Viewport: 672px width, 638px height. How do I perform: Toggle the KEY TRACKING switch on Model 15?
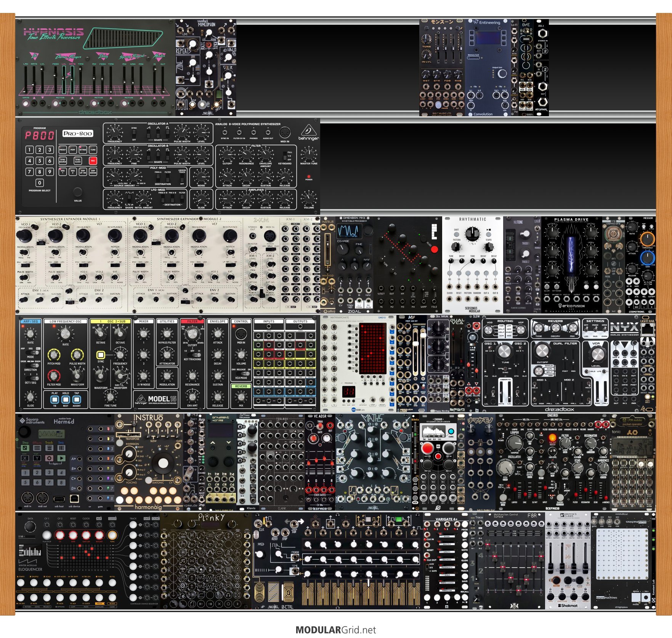click(194, 355)
